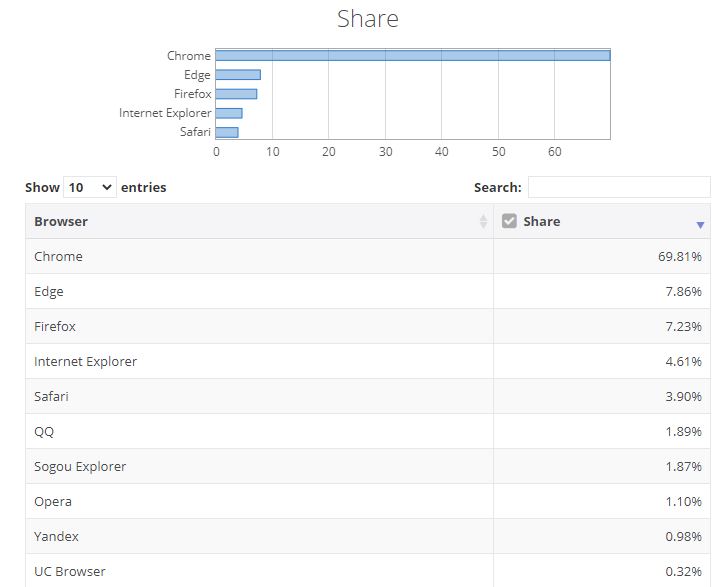This screenshot has height=587, width=722.
Task: Click the Share column header label
Action: [x=541, y=221]
